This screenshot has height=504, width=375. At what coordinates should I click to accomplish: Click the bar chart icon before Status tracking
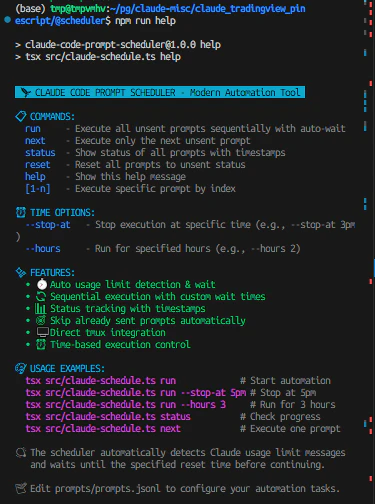click(40, 308)
